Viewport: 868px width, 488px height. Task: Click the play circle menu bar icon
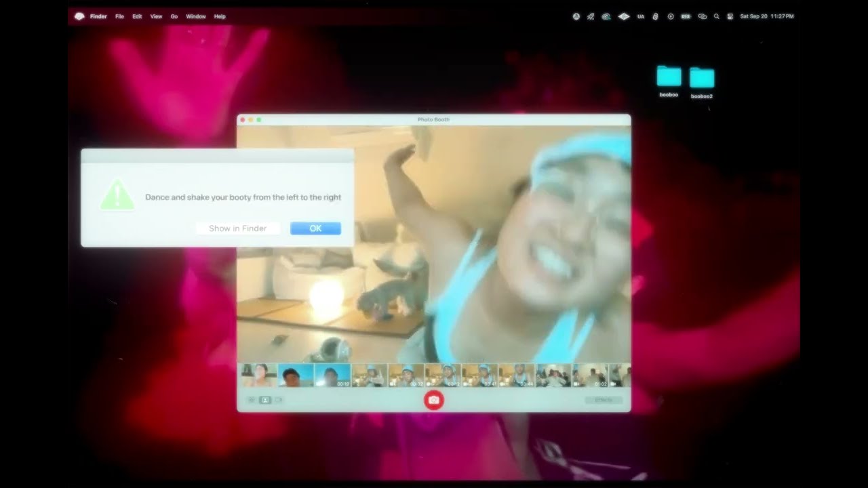[671, 16]
